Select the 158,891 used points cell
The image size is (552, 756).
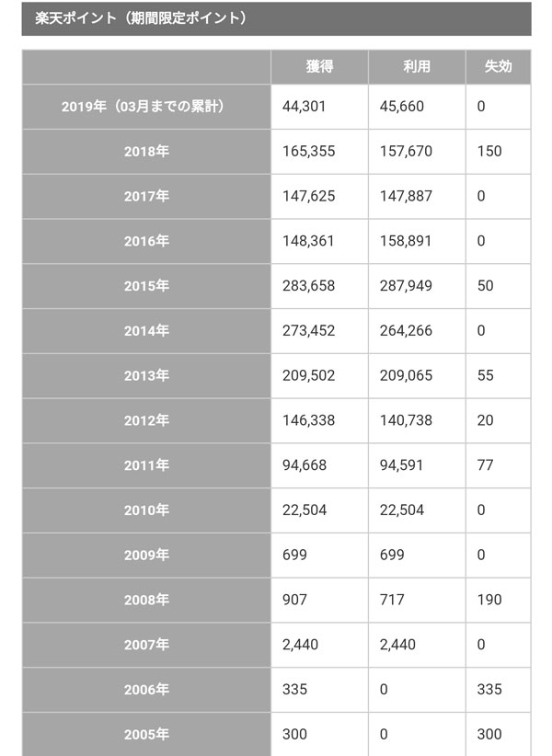click(407, 241)
